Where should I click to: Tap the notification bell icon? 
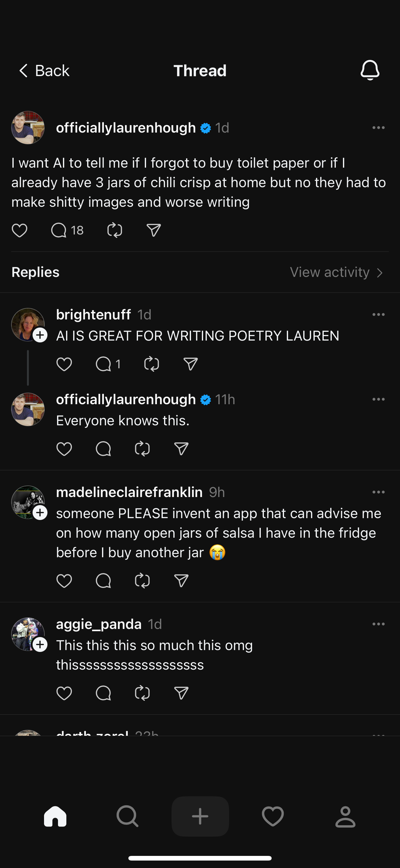click(x=370, y=70)
